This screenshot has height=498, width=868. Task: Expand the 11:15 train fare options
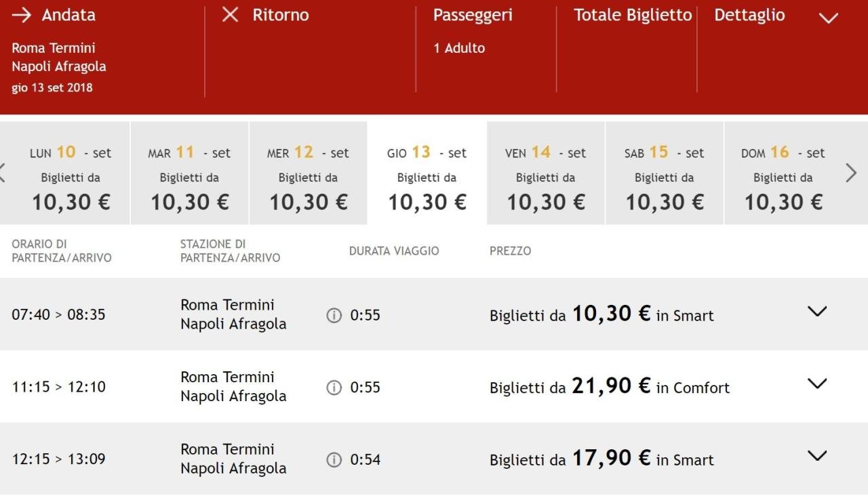(817, 383)
